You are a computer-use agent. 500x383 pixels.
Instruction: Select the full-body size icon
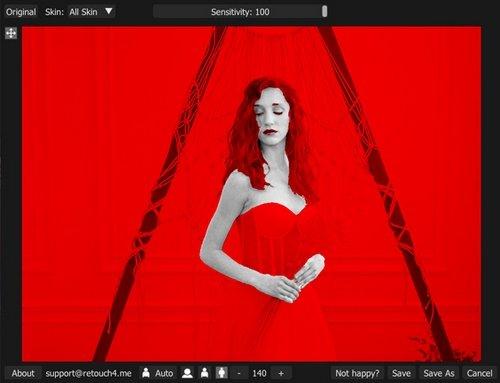[x=222, y=373]
